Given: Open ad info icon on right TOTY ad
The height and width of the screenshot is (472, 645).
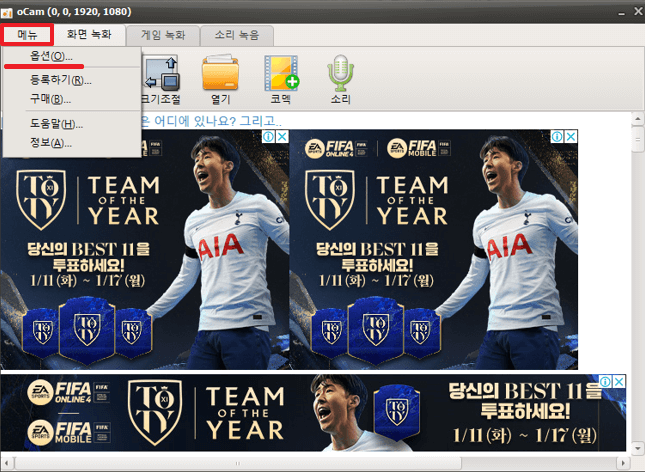Looking at the screenshot, I should [557, 137].
